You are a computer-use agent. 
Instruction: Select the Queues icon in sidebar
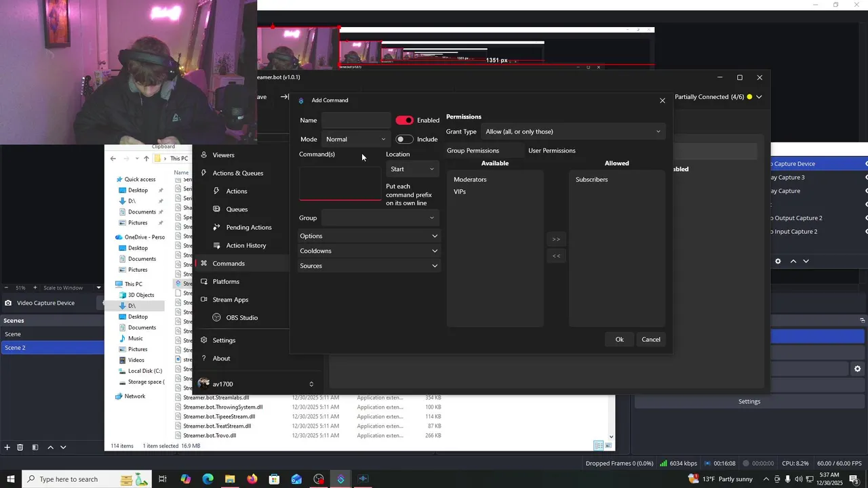217,209
